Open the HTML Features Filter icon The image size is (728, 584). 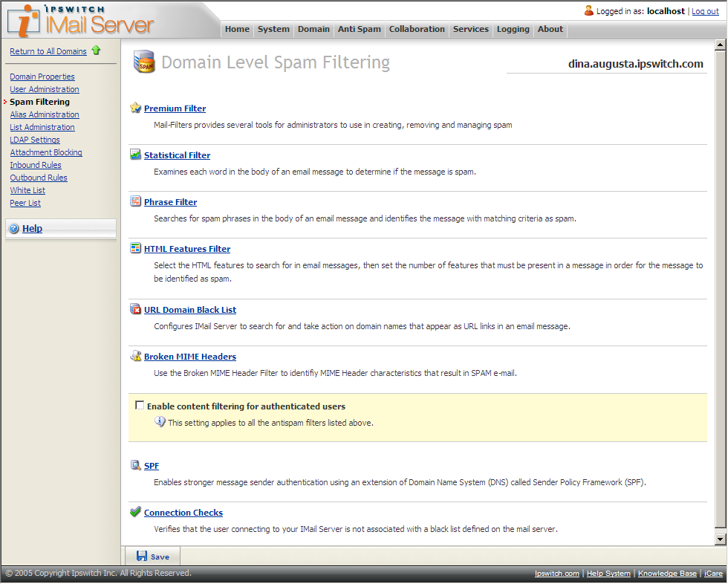point(136,248)
